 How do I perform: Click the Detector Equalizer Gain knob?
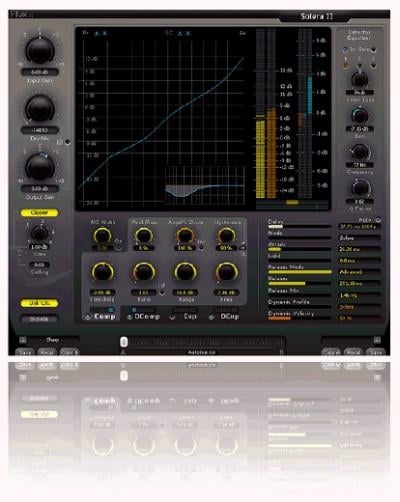(x=359, y=115)
